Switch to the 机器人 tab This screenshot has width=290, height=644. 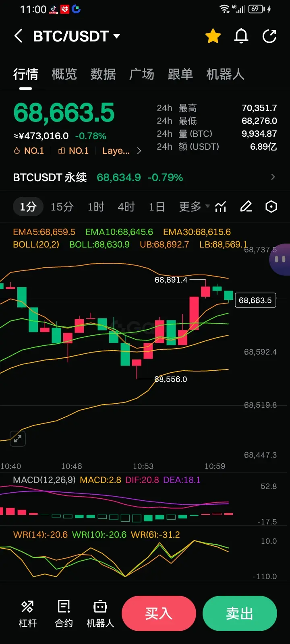226,74
